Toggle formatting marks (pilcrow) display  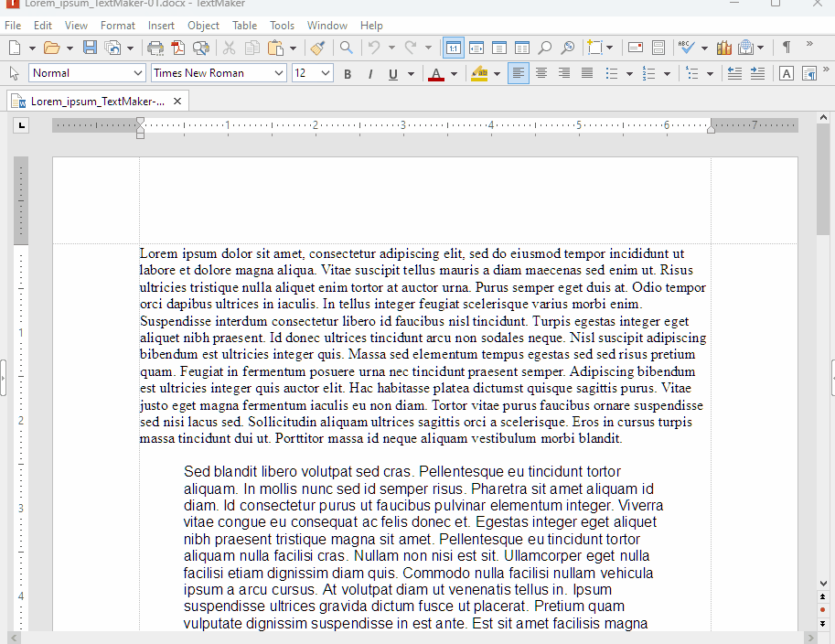tap(786, 48)
